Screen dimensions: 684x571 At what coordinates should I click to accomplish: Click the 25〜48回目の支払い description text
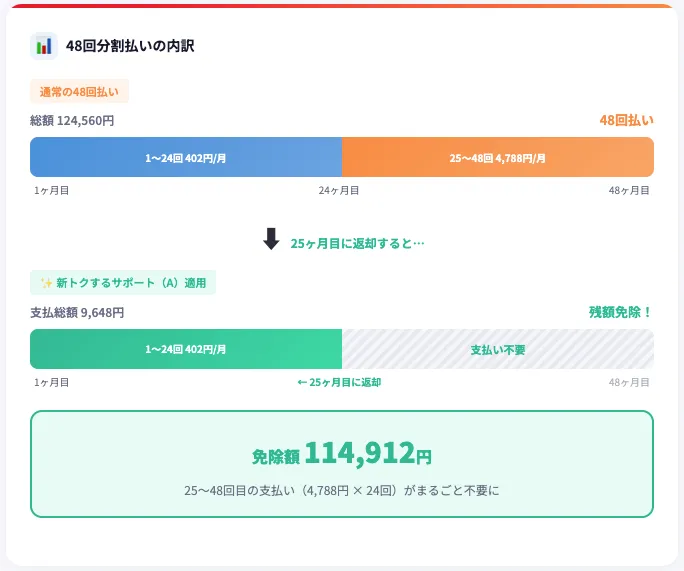coord(342,491)
